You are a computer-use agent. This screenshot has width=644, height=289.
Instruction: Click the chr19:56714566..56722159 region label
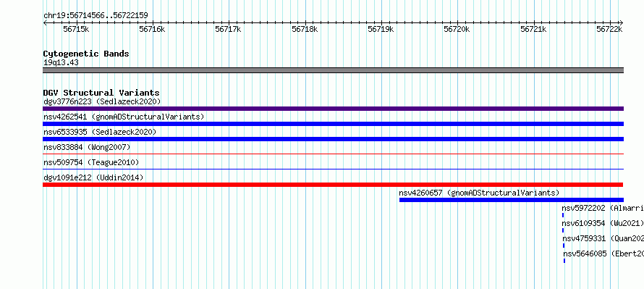point(96,16)
